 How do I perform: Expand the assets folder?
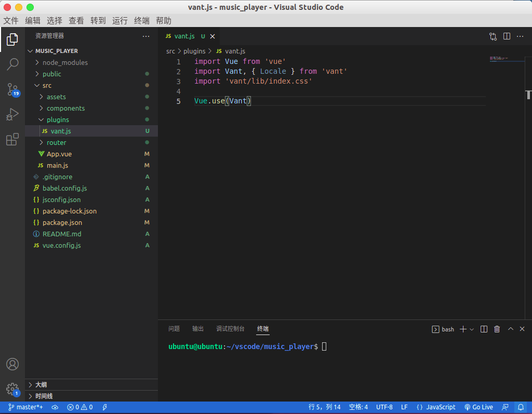point(91,97)
